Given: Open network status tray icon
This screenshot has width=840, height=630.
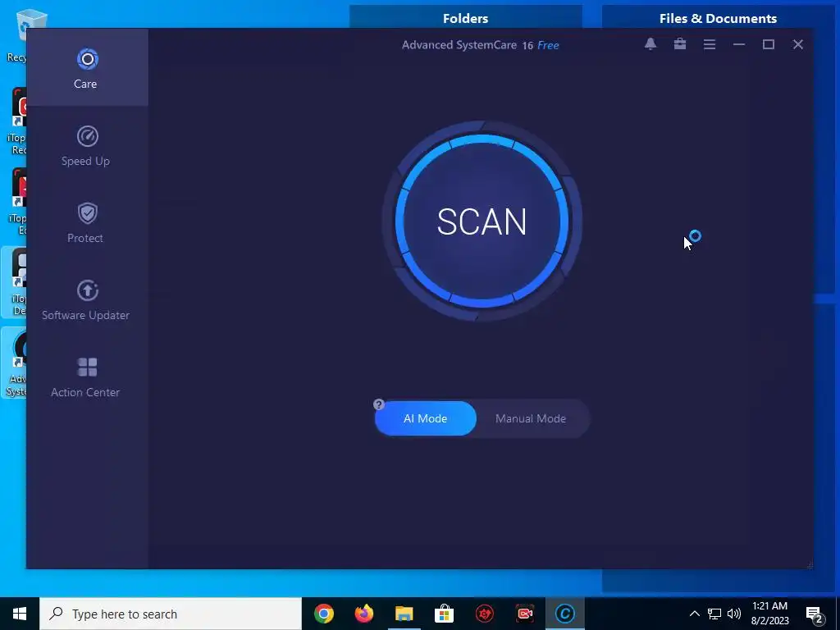Looking at the screenshot, I should pos(714,614).
